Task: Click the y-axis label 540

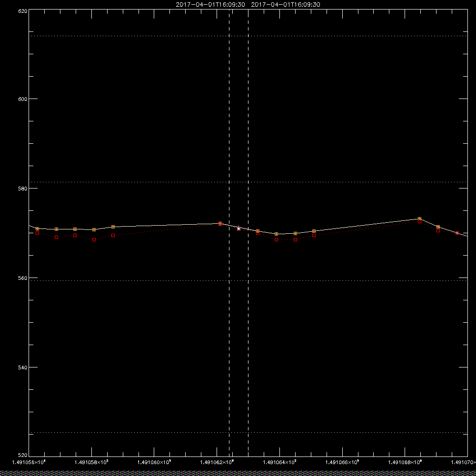Action: pyautogui.click(x=23, y=367)
